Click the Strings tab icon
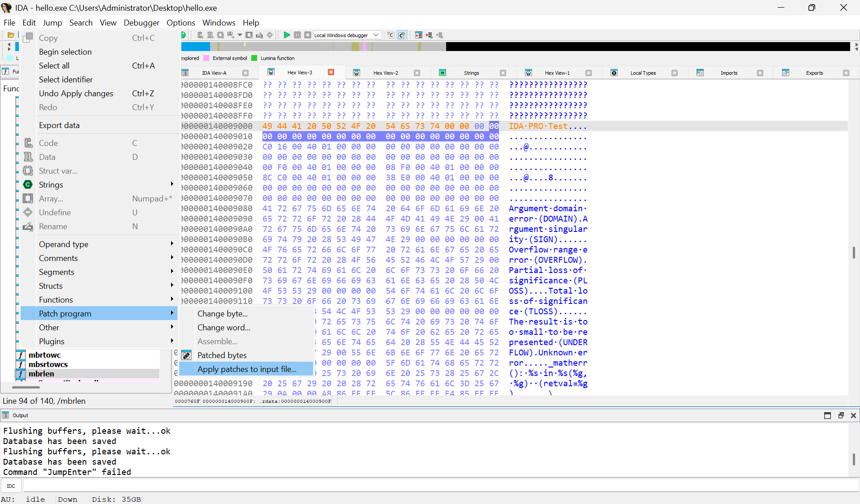This screenshot has height=504, width=860. pos(443,73)
